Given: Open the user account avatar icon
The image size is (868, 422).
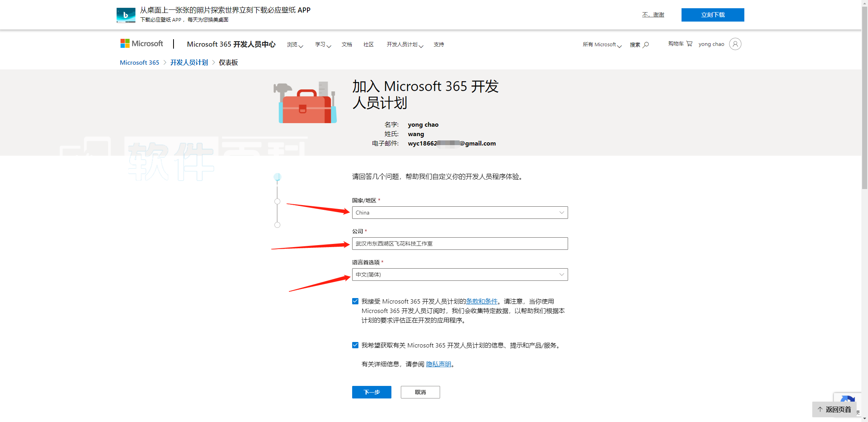Looking at the screenshot, I should coord(735,44).
